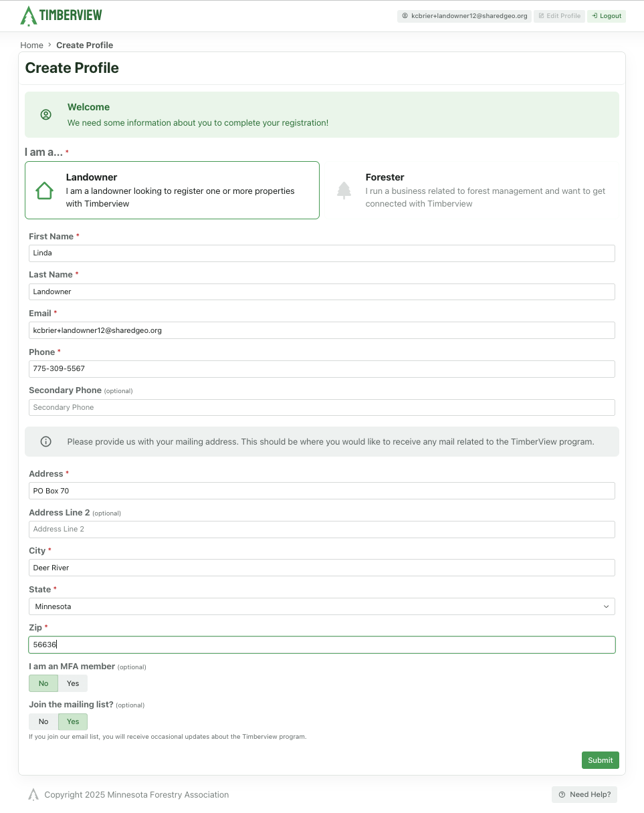Click the Need Help question mark icon
The height and width of the screenshot is (813, 644).
[562, 794]
